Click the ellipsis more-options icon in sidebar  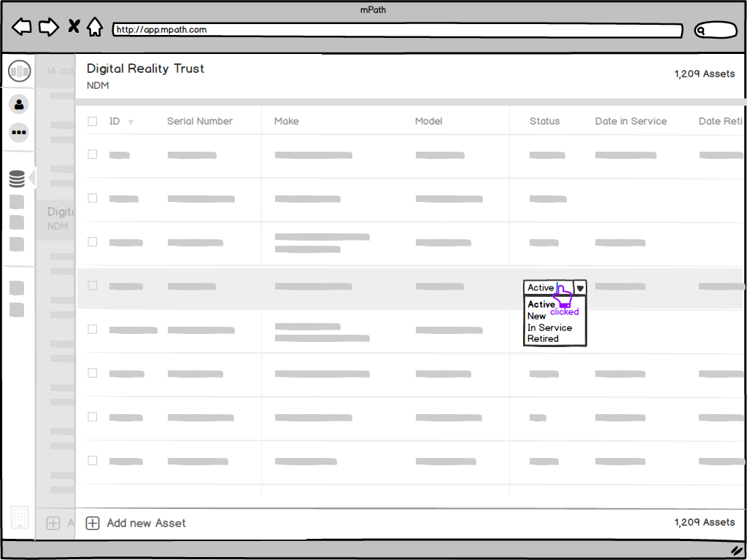pos(18,132)
